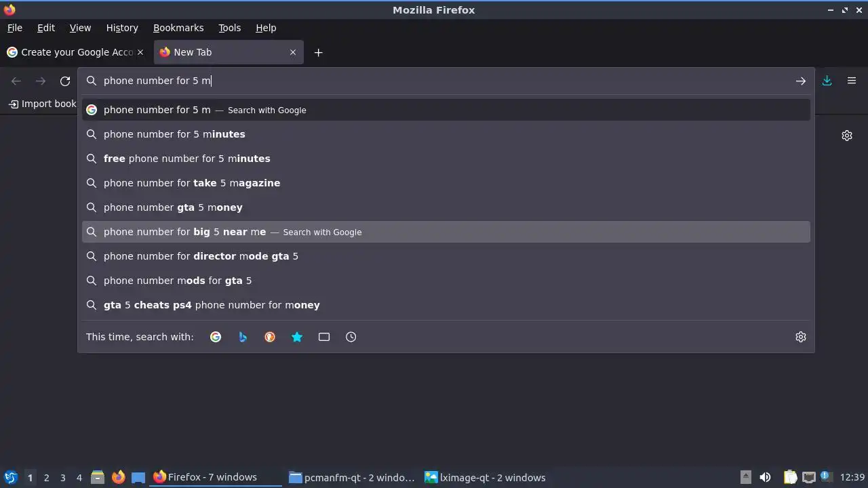This screenshot has height=488, width=868.
Task: Open new tab page settings gear
Action: (847, 136)
